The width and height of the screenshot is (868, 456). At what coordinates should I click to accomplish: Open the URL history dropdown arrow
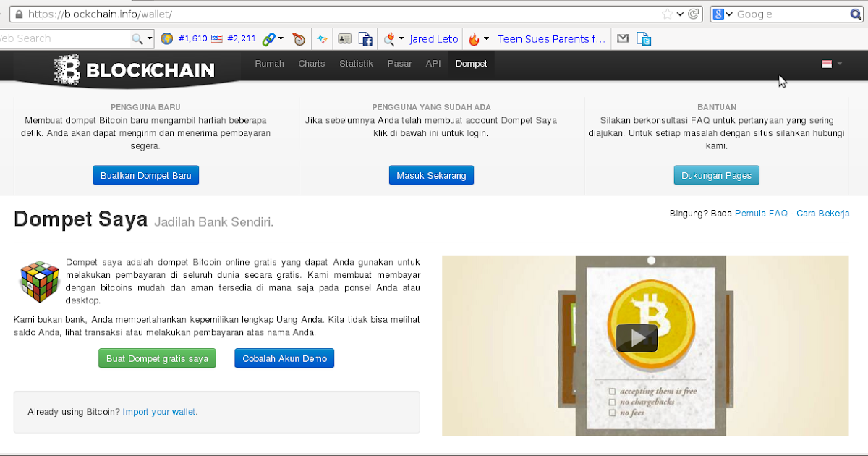click(681, 14)
